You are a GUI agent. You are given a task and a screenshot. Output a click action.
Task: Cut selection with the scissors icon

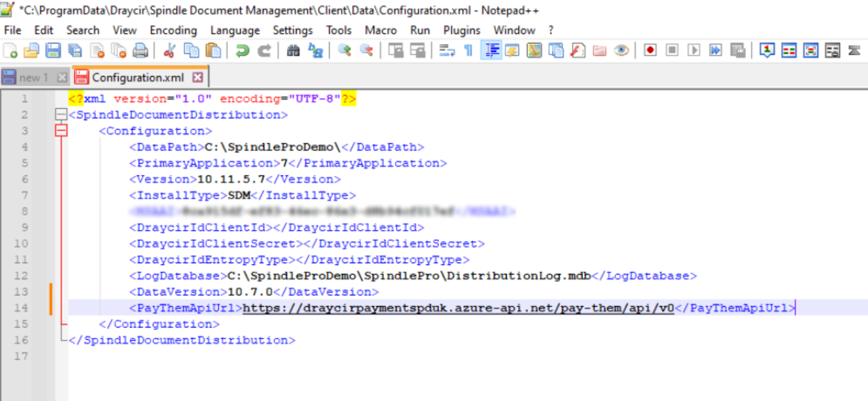click(169, 50)
